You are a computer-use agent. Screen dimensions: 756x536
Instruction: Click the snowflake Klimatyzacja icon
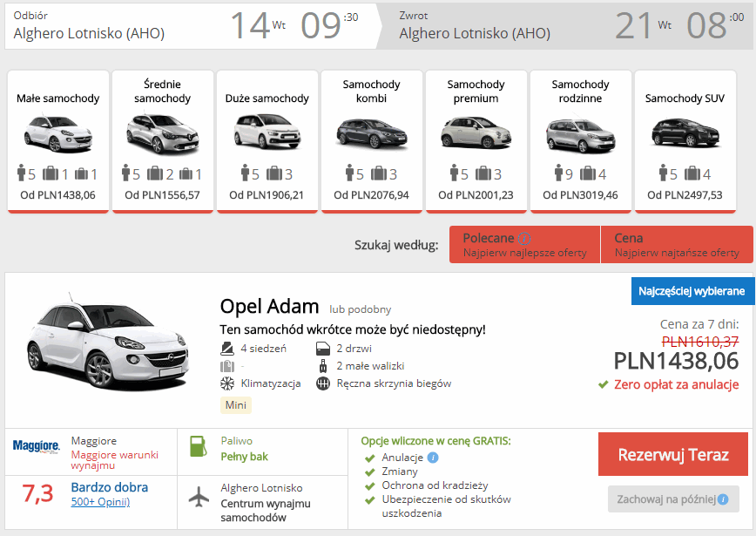(227, 384)
